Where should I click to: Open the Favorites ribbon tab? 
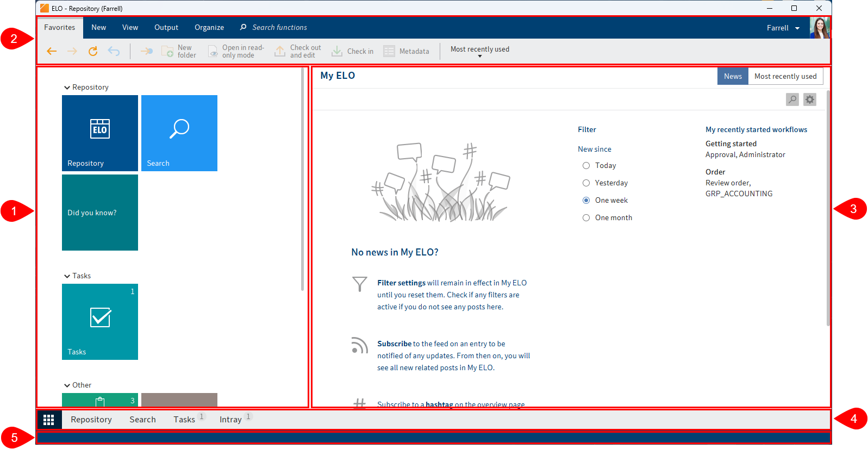(x=60, y=27)
